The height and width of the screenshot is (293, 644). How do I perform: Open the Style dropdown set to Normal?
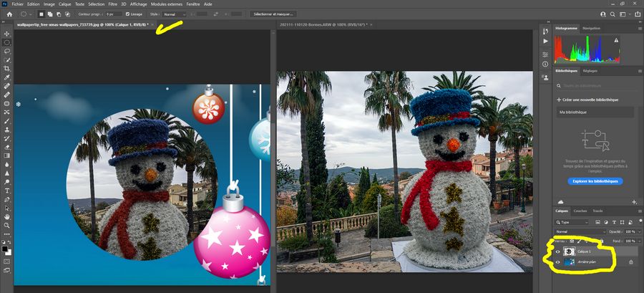coord(174,14)
